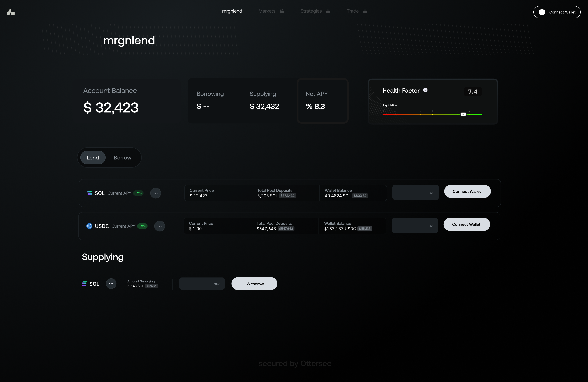Click the hexagon wallet icon in Connect Wallet
The height and width of the screenshot is (382, 588).
click(x=542, y=12)
